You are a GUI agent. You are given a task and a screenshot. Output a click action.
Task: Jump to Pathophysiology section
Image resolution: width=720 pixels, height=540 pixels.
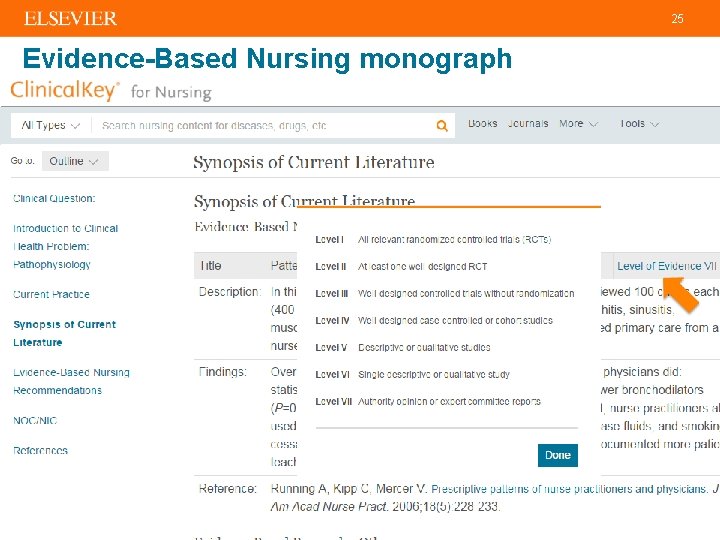pos(52,265)
